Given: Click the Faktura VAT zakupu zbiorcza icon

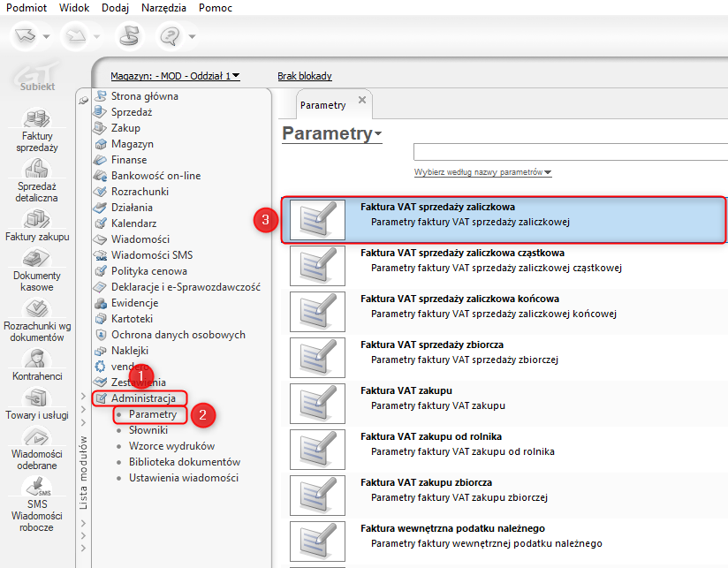Looking at the screenshot, I should (317, 496).
